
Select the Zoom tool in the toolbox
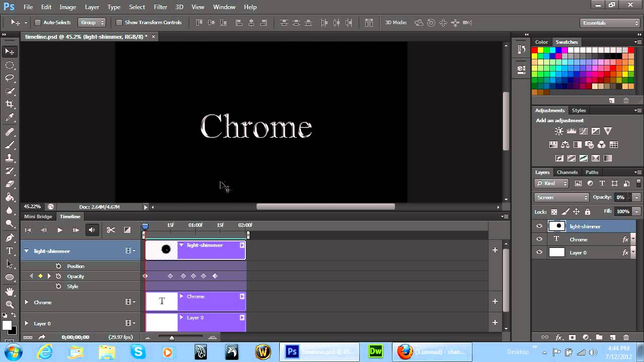pos(10,304)
